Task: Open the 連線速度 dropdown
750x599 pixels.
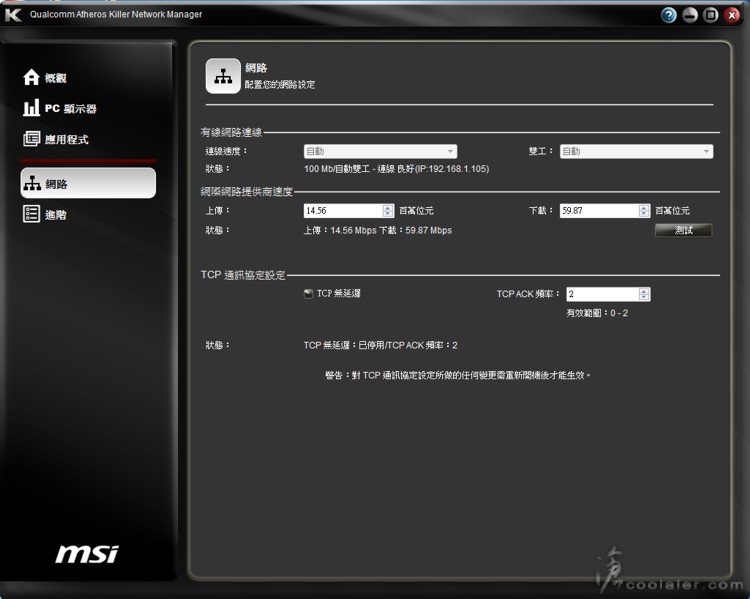Action: pos(380,151)
